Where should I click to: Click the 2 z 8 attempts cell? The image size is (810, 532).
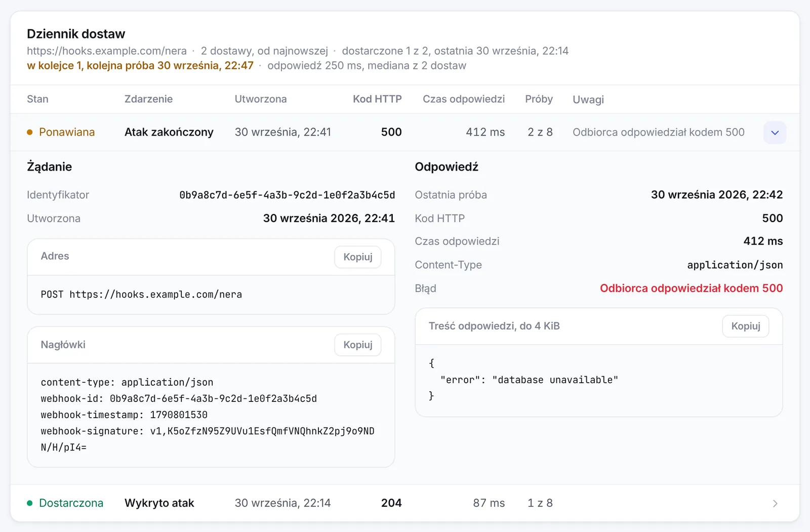coord(540,132)
